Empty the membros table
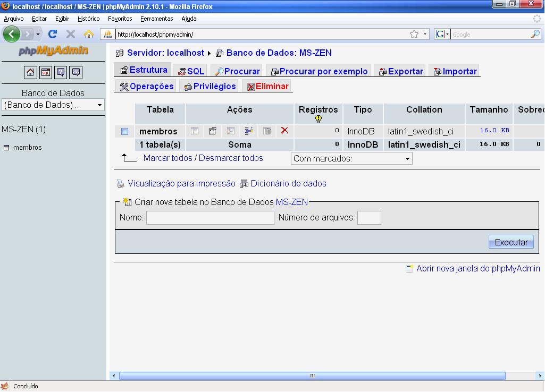Image resolution: width=545 pixels, height=392 pixels. click(267, 131)
